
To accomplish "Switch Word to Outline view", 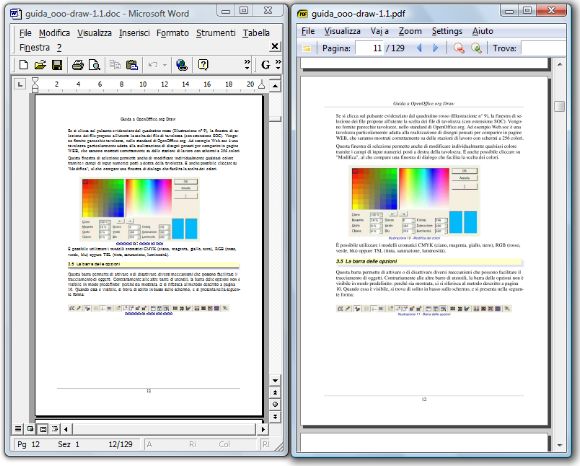I will (55, 429).
